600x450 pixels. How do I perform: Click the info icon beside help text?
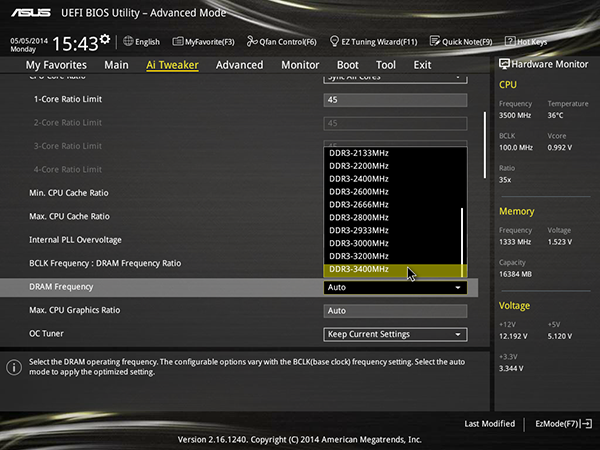click(14, 367)
